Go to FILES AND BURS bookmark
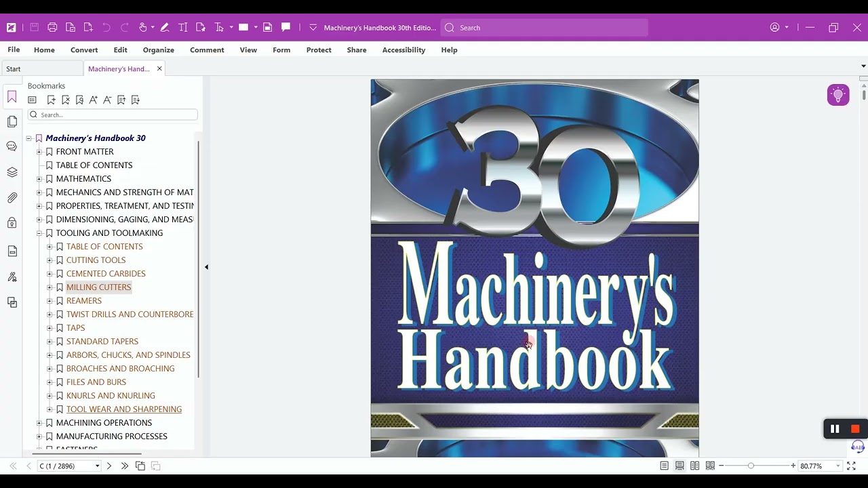Image resolution: width=868 pixels, height=488 pixels. 96,382
